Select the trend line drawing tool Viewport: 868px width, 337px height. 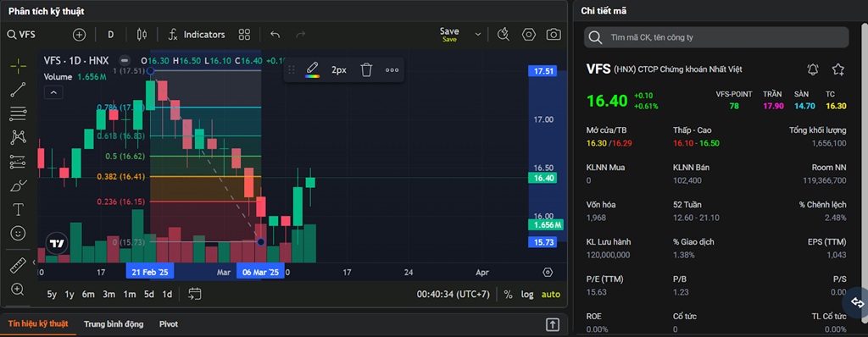click(18, 90)
